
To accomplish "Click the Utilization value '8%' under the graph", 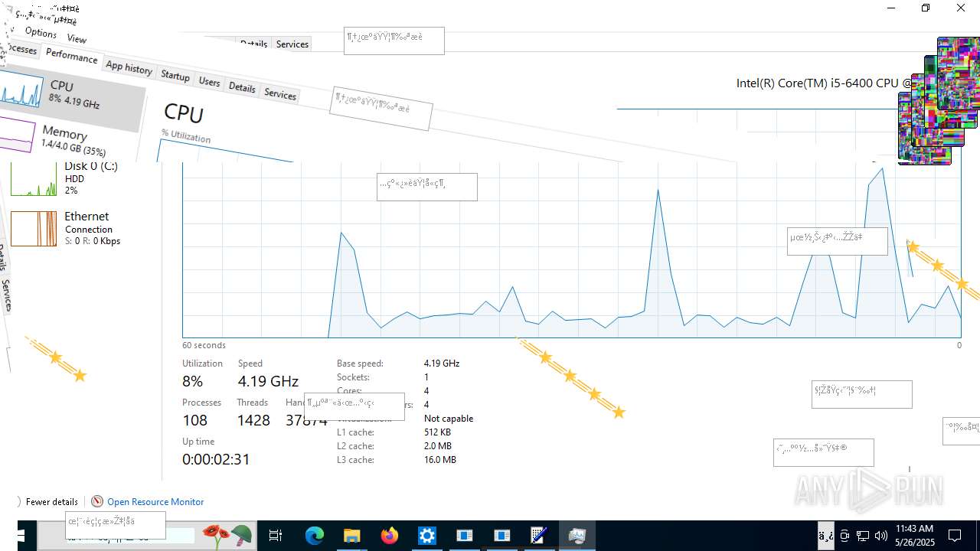I will (x=193, y=381).
